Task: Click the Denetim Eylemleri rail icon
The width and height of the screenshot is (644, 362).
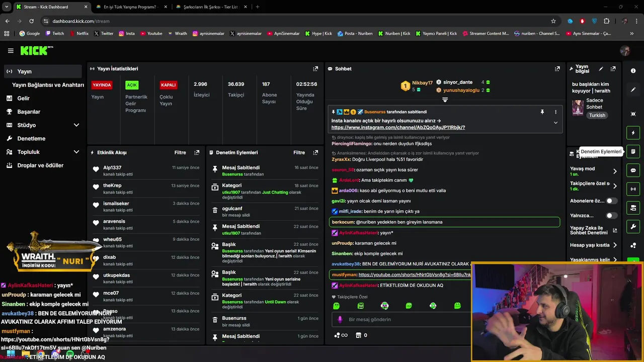Action: pos(633,151)
